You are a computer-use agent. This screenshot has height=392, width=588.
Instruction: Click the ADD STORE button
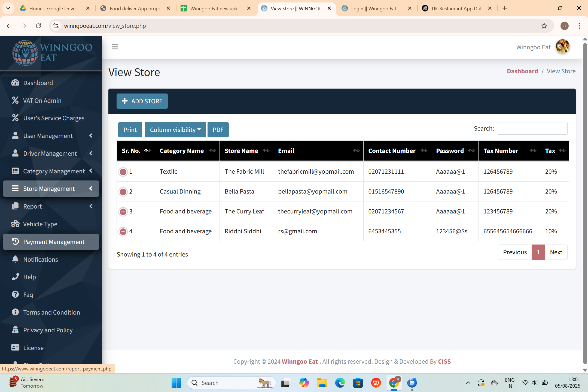point(142,101)
